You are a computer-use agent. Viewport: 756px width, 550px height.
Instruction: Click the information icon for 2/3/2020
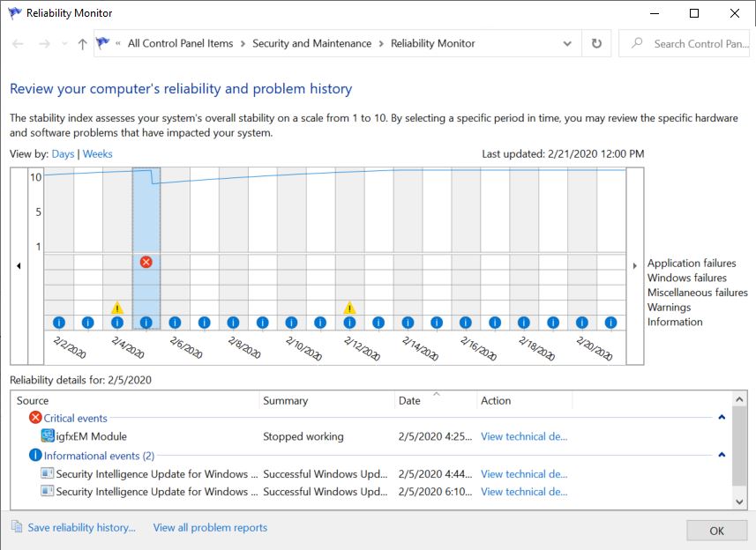[87, 323]
